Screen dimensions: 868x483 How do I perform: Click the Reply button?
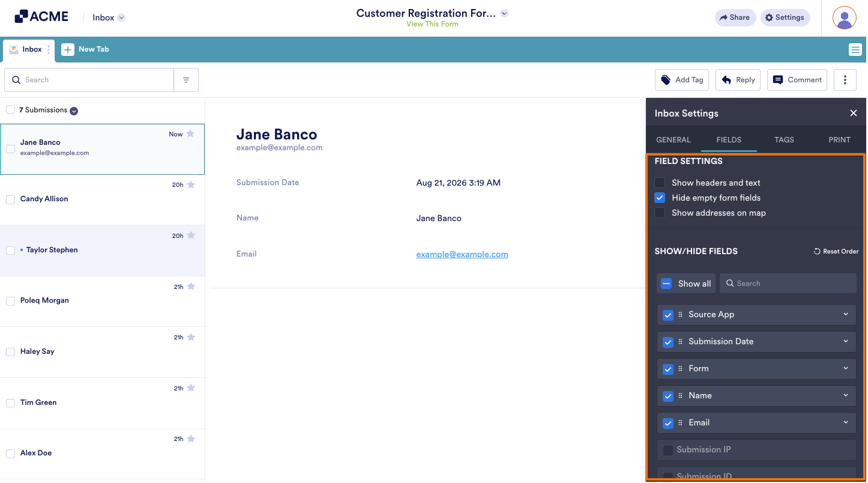pyautogui.click(x=738, y=80)
